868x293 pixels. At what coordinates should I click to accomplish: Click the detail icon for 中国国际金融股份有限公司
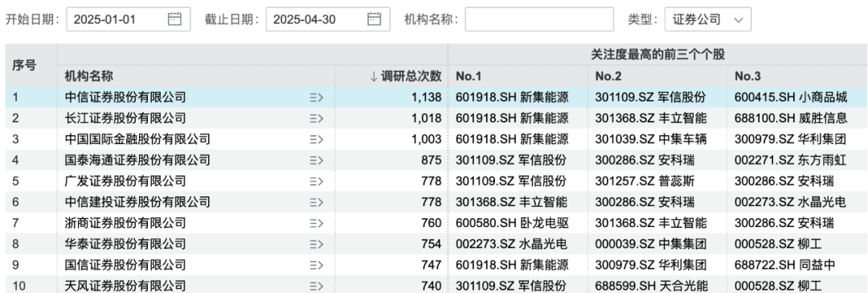316,139
